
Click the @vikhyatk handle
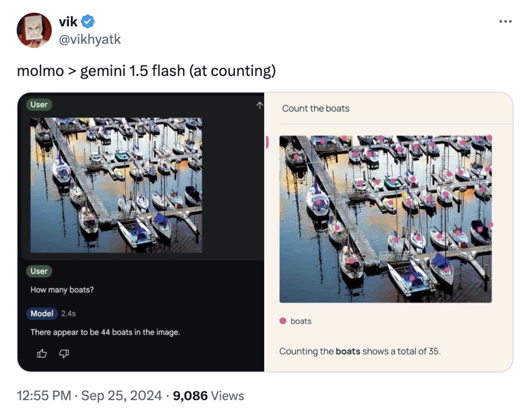tap(90, 39)
